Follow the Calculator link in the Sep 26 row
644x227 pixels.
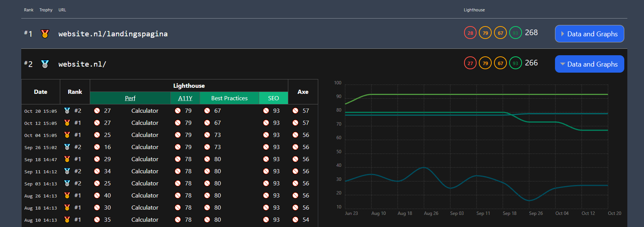pyautogui.click(x=145, y=147)
